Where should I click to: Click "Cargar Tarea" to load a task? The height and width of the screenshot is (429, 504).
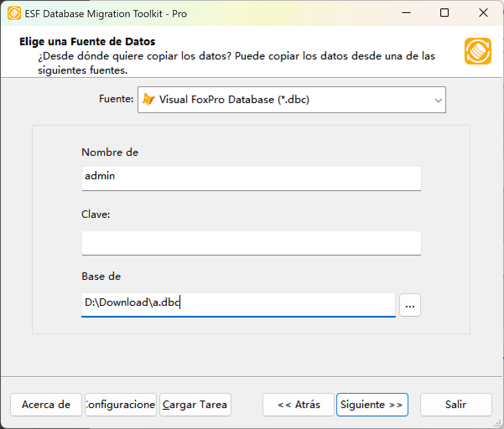(195, 405)
